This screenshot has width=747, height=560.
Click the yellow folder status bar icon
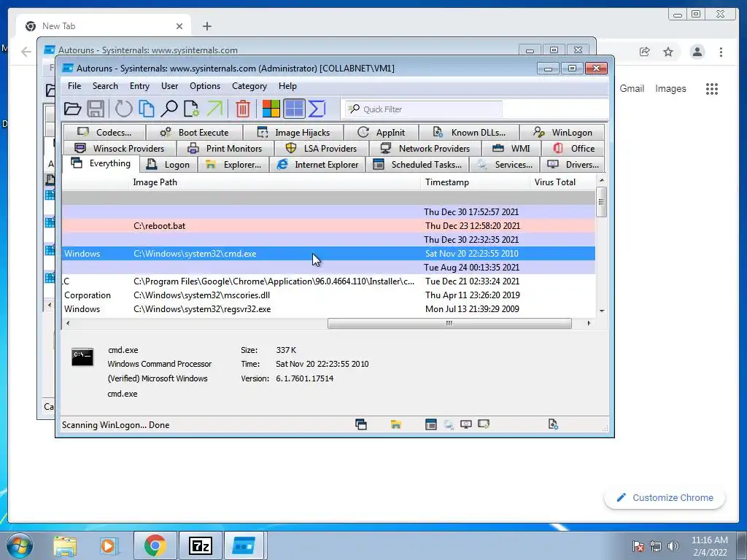396,424
